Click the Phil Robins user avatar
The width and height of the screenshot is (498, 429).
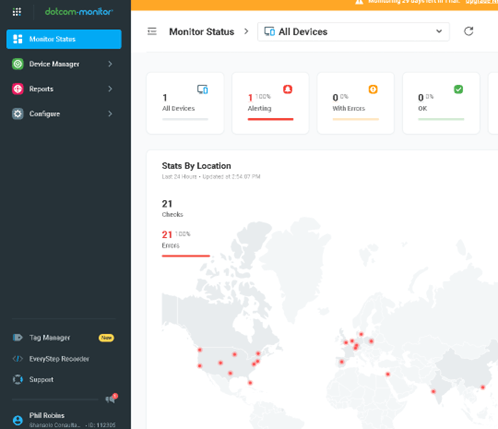(x=18, y=420)
